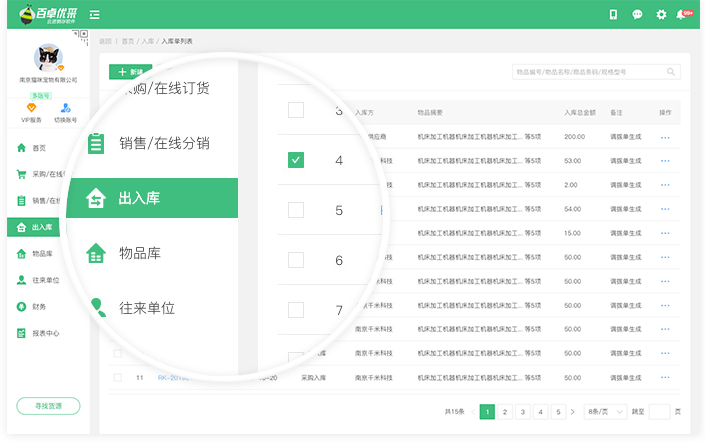
Task: Tick the checkbox for row 5
Action: [295, 210]
